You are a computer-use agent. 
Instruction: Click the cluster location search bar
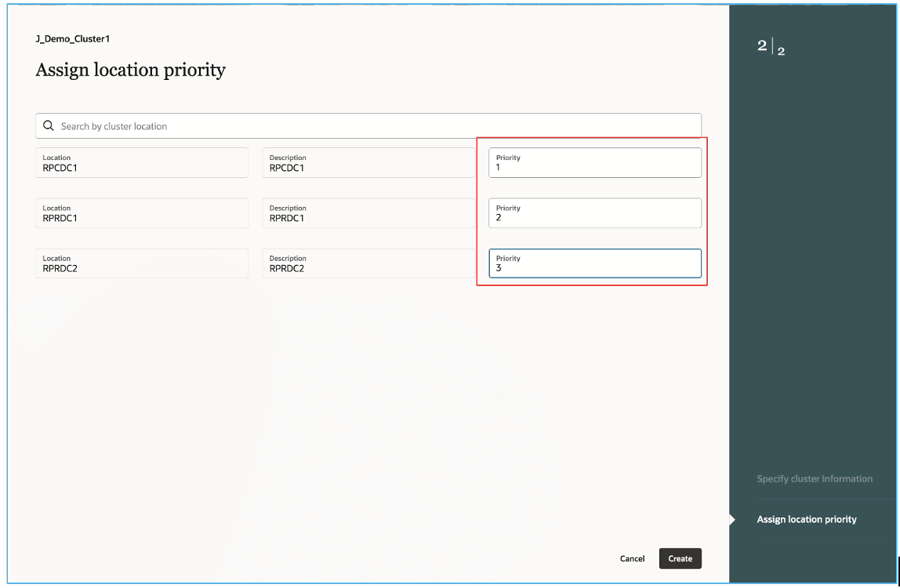[368, 125]
